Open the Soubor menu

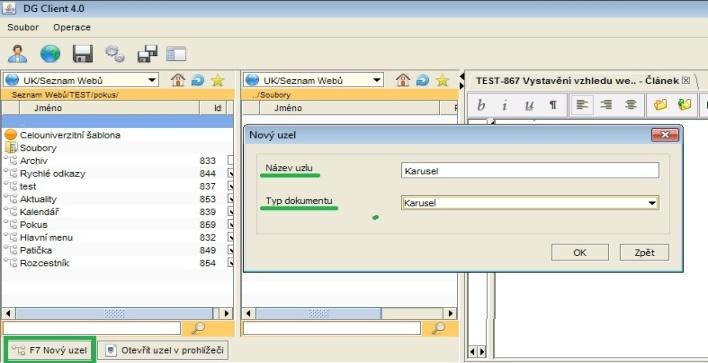(x=23, y=28)
